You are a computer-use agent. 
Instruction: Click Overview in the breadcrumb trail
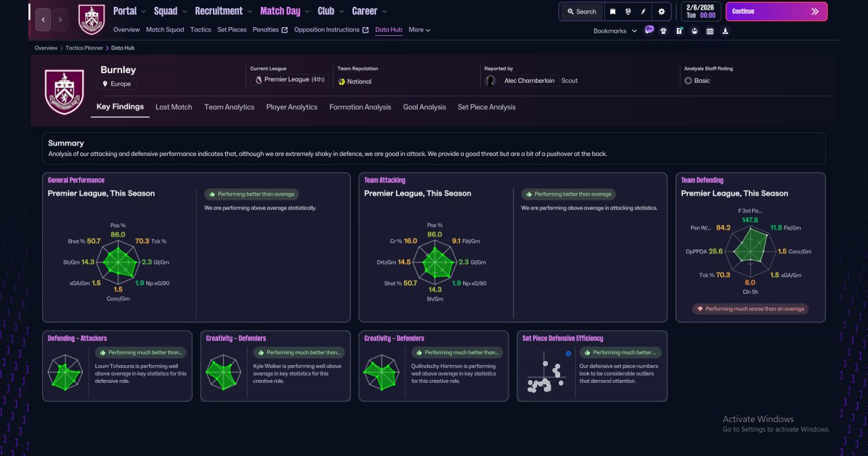click(x=46, y=48)
